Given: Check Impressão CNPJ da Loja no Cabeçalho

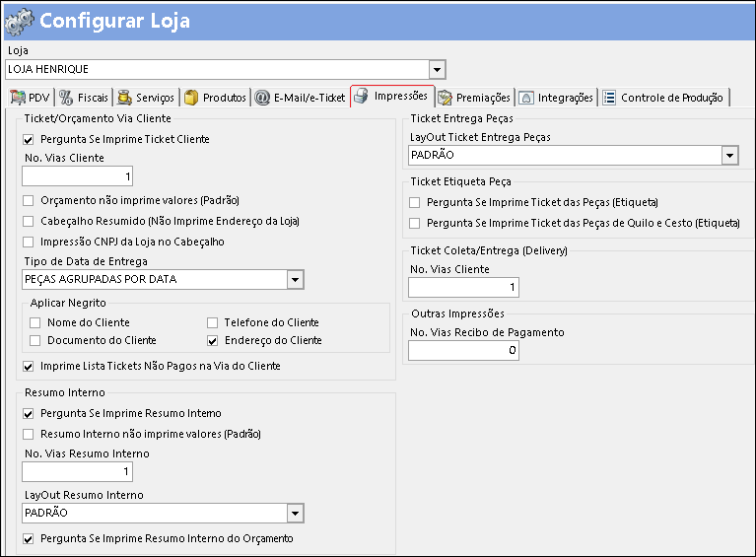Looking at the screenshot, I should pyautogui.click(x=29, y=243).
